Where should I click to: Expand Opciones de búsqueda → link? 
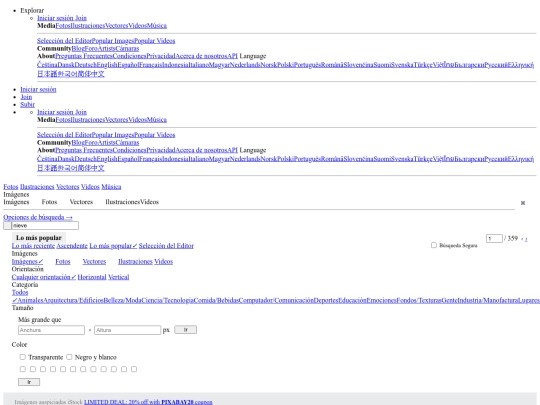pos(38,217)
